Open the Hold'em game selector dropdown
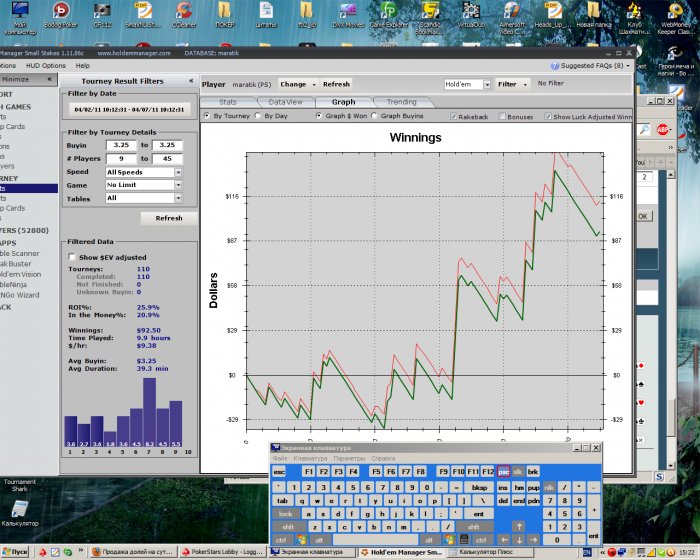The image size is (700, 560). pos(487,85)
